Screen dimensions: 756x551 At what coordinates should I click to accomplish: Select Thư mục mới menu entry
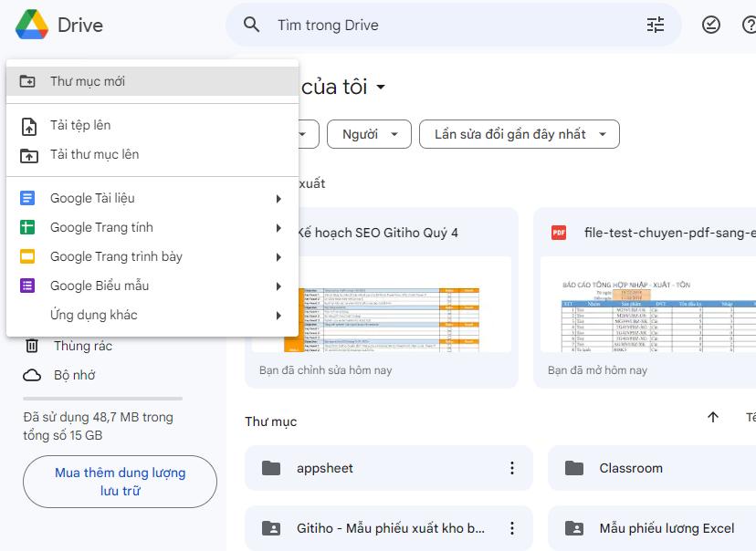pos(88,80)
